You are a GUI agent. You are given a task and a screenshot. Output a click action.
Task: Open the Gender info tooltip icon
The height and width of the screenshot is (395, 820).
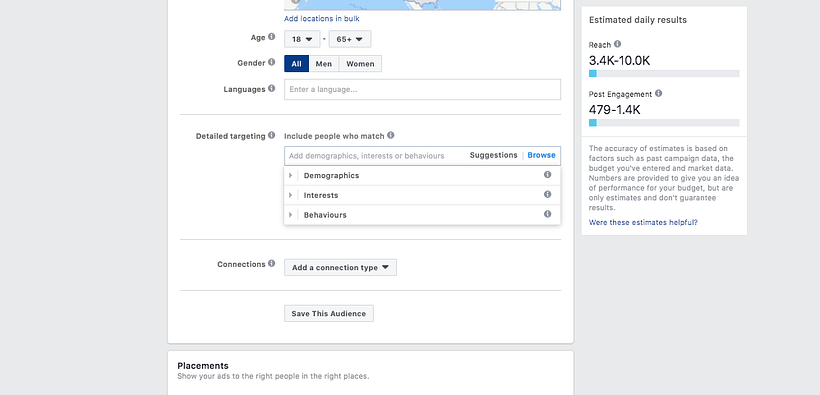pos(271,62)
